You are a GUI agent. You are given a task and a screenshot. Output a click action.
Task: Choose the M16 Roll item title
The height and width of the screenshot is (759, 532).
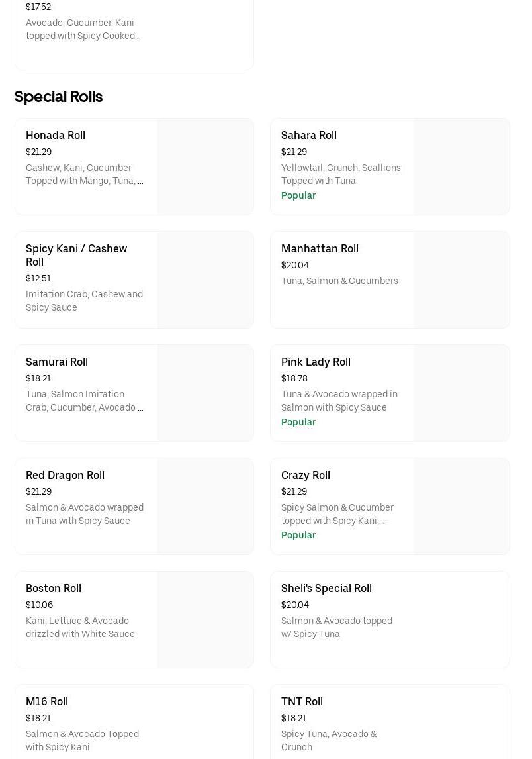click(47, 701)
